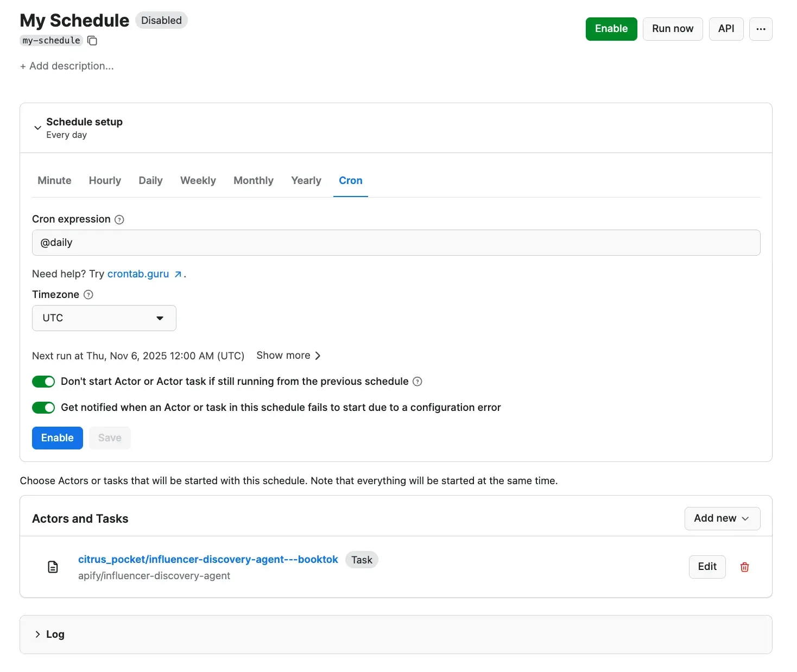Click the greyed-out Save button
797x672 pixels.
click(110, 438)
